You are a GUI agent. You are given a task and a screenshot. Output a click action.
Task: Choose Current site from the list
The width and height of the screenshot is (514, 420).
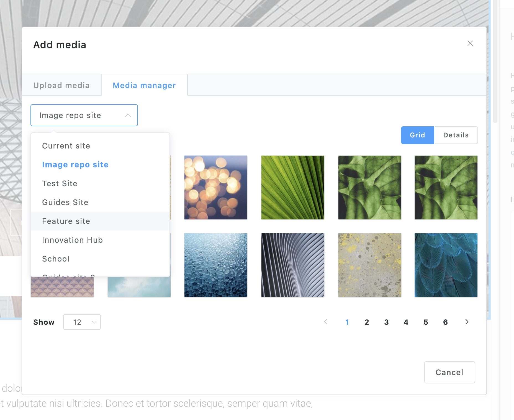[66, 146]
